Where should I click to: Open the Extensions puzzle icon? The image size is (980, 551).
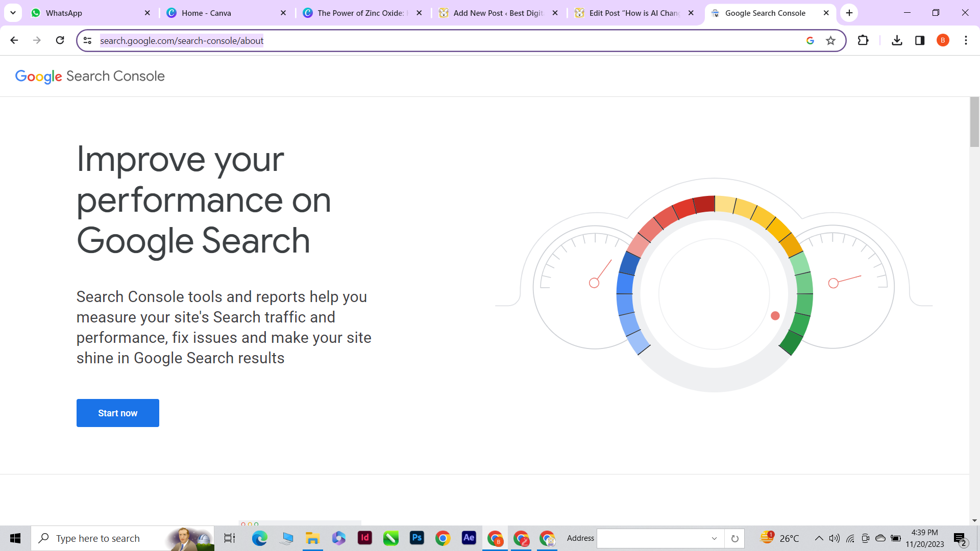click(x=863, y=40)
